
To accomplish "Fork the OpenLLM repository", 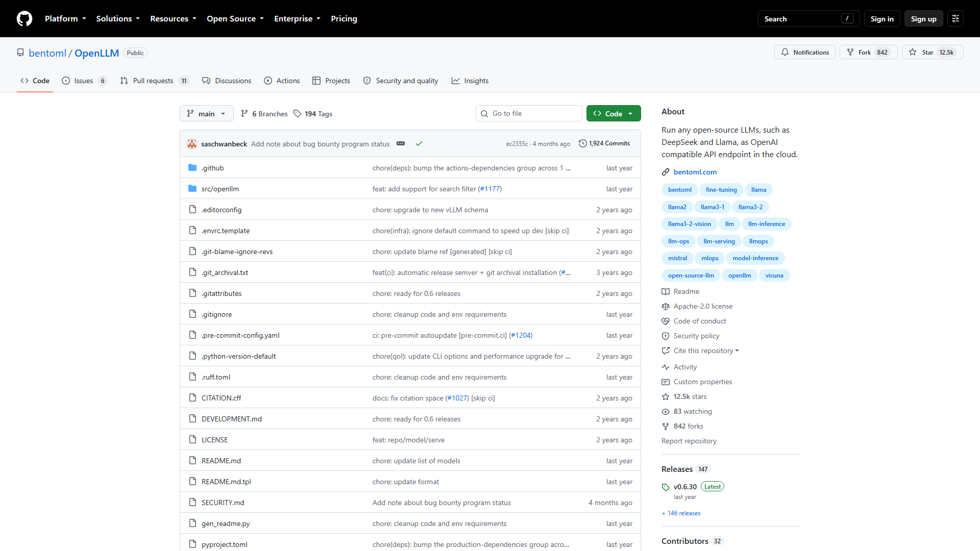I will click(x=868, y=53).
